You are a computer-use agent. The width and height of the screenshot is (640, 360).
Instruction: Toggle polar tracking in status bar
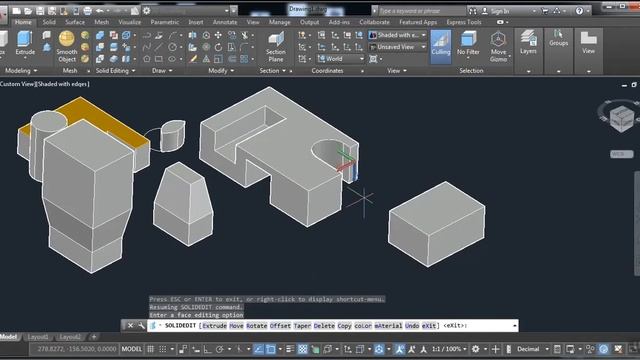point(220,349)
